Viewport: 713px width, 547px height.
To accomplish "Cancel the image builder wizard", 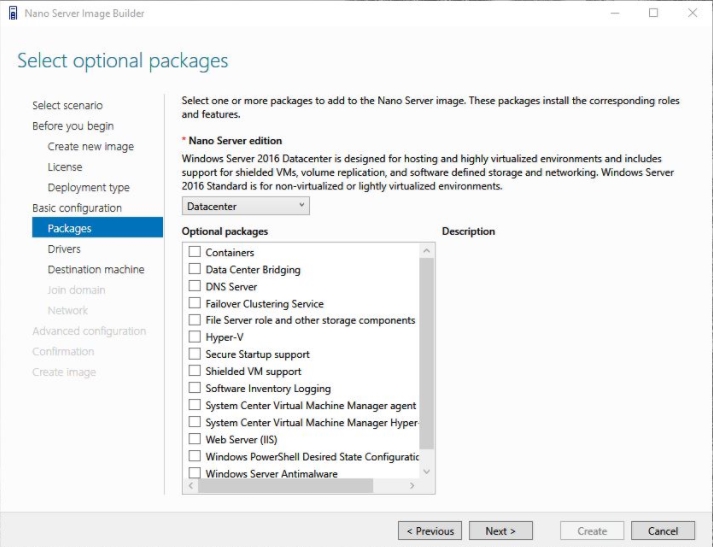I will tap(662, 531).
